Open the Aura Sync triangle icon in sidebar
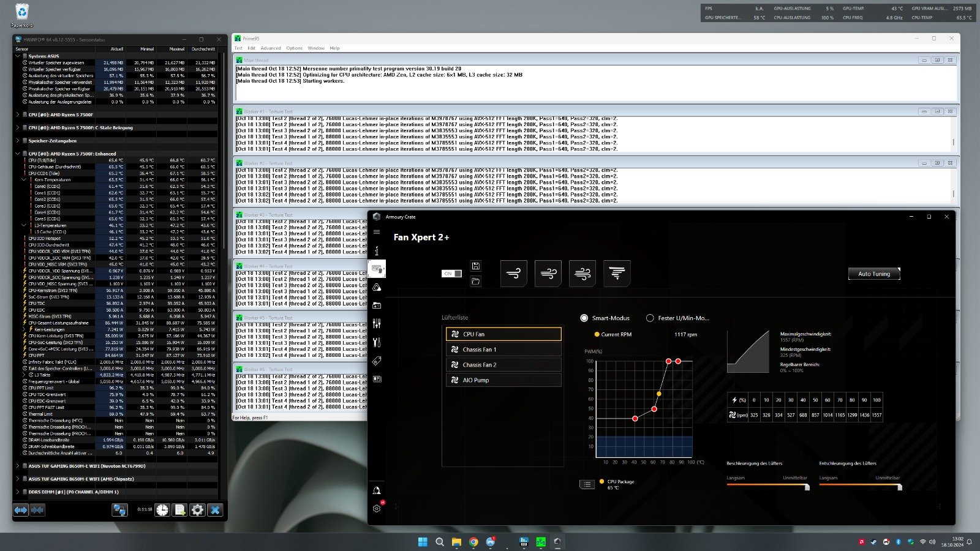This screenshot has width=980, height=551. tap(377, 287)
